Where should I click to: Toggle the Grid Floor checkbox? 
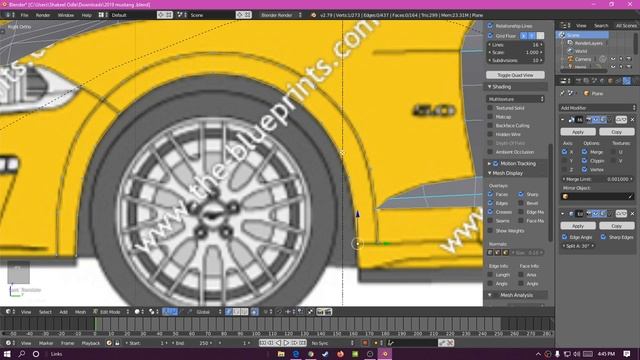click(490, 36)
